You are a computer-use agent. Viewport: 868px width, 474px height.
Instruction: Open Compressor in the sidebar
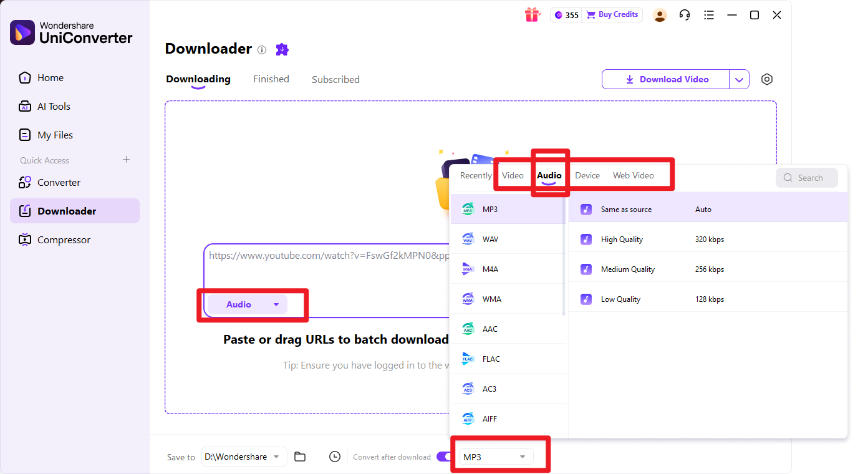(x=75, y=240)
